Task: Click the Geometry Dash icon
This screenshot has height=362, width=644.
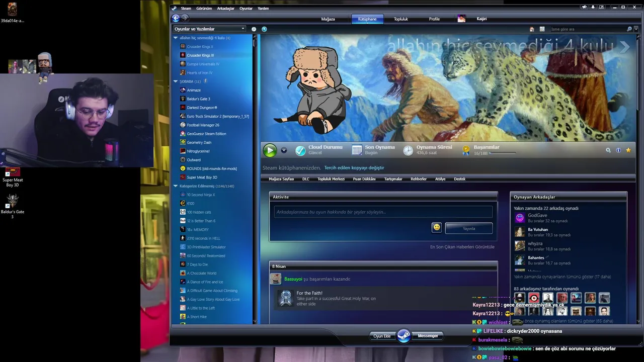Action: 183,142
